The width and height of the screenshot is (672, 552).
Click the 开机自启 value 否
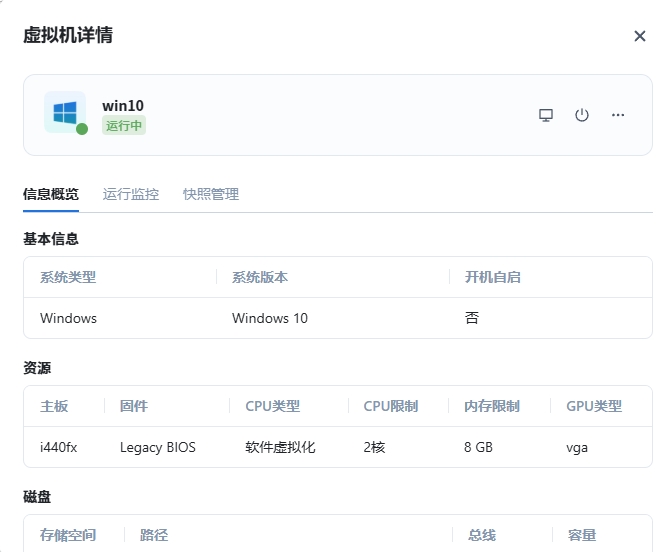point(472,318)
